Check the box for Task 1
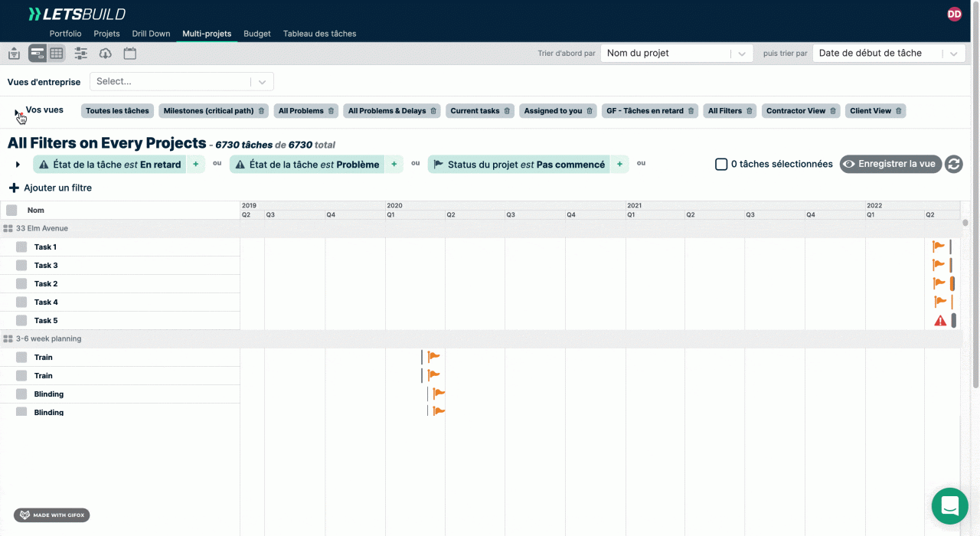Viewport: 980px width, 536px height. pos(21,247)
